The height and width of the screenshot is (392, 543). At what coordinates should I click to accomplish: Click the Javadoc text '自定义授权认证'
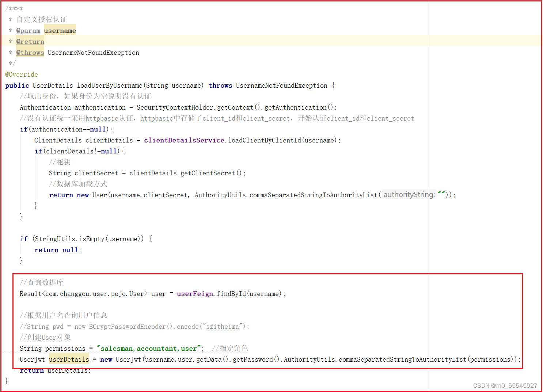pyautogui.click(x=42, y=19)
